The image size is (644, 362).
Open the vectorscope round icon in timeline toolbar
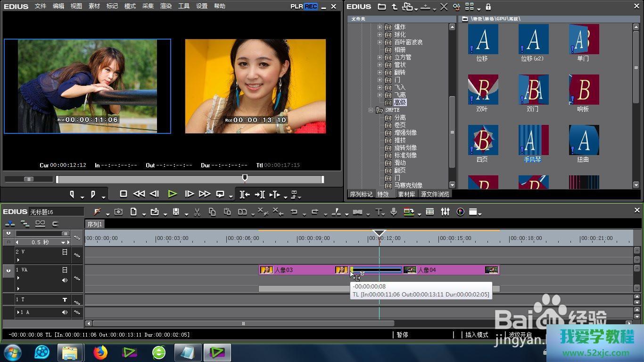point(460,212)
